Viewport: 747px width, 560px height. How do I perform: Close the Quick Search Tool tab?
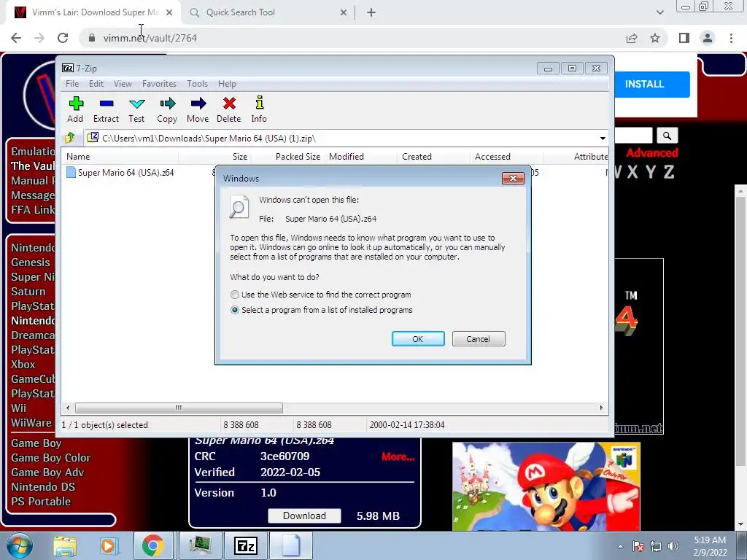click(344, 12)
